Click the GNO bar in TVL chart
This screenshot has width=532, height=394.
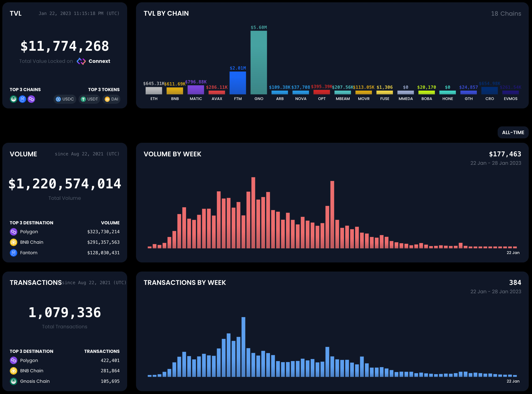[259, 62]
